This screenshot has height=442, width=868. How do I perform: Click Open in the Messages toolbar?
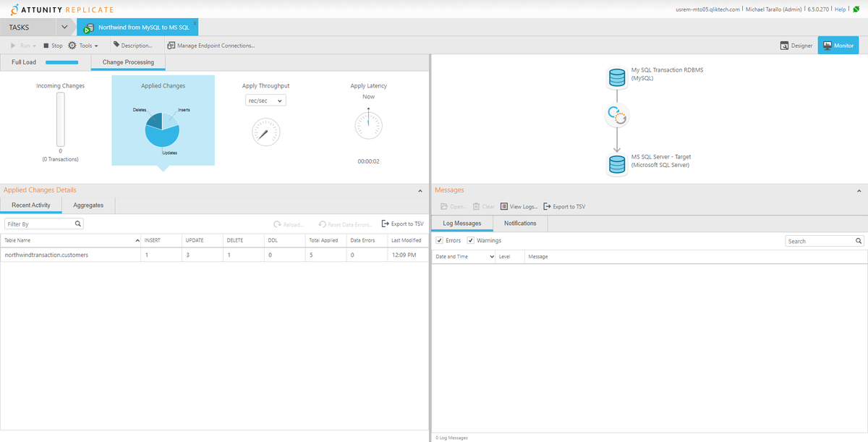click(x=454, y=207)
